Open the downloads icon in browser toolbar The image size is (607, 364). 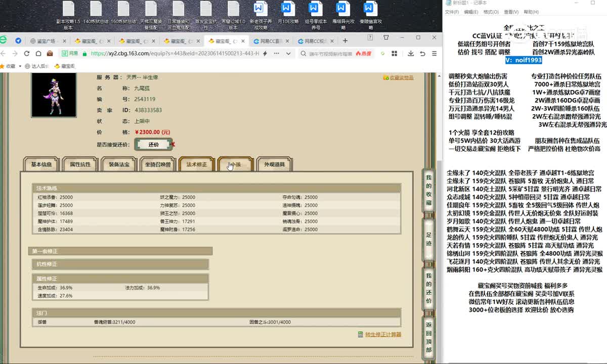coord(410,53)
